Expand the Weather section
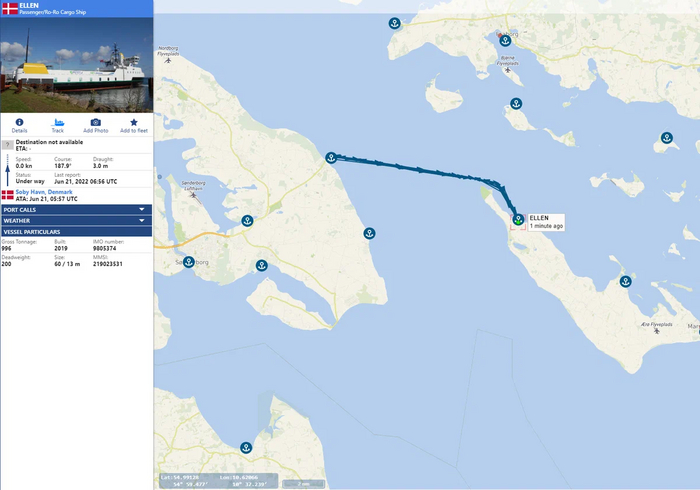This screenshot has width=700, height=490. (x=76, y=221)
